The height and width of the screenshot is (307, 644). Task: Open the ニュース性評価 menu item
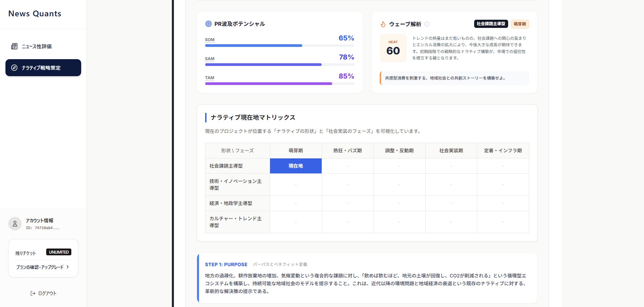pos(43,46)
